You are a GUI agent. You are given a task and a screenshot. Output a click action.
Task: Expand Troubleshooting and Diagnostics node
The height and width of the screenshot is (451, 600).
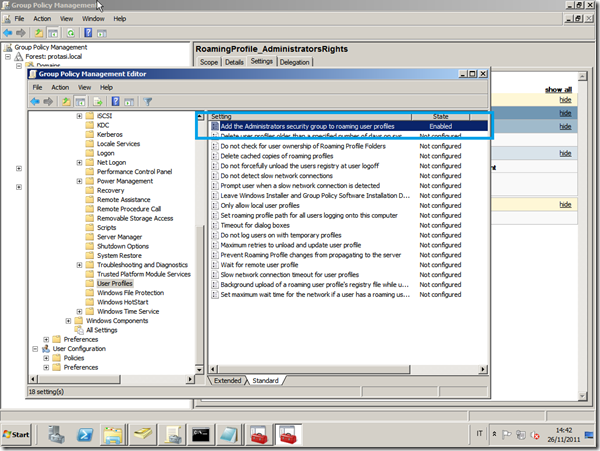pos(79,265)
